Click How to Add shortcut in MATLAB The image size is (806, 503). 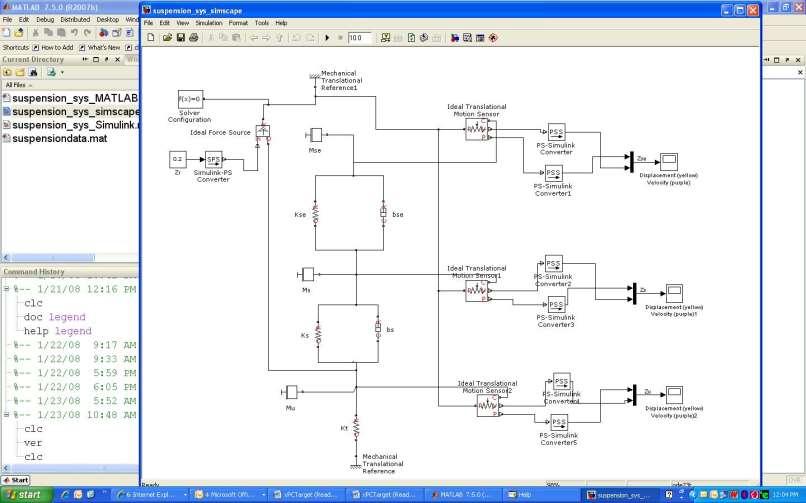pos(53,47)
